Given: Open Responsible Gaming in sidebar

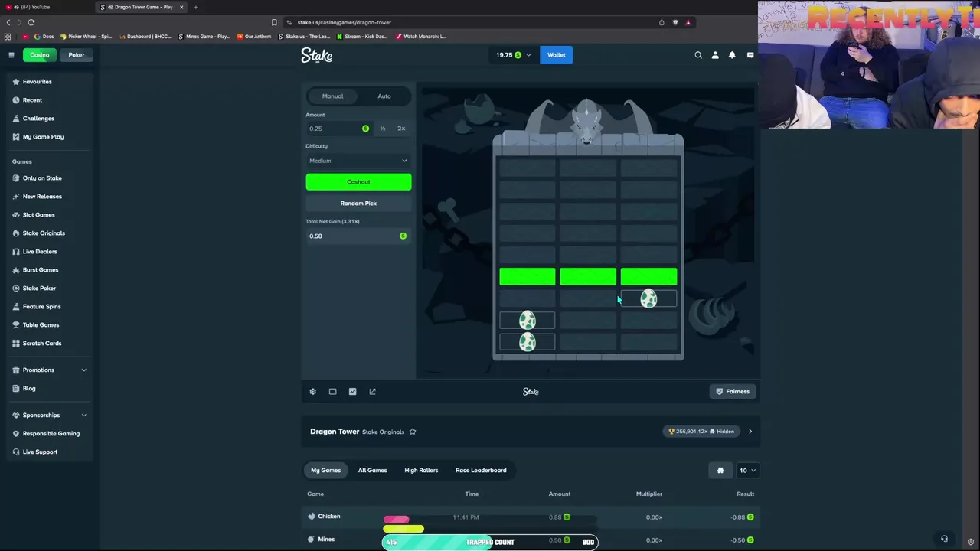Looking at the screenshot, I should pos(51,434).
